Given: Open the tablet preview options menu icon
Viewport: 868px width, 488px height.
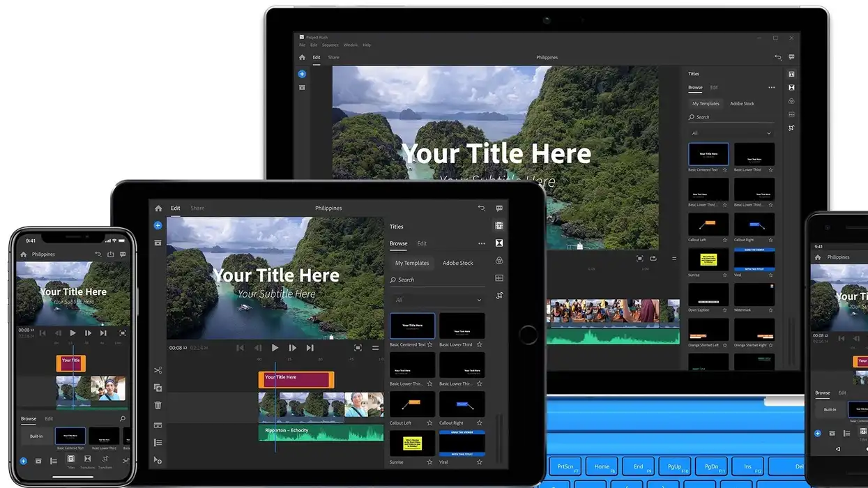Looking at the screenshot, I should pyautogui.click(x=375, y=348).
